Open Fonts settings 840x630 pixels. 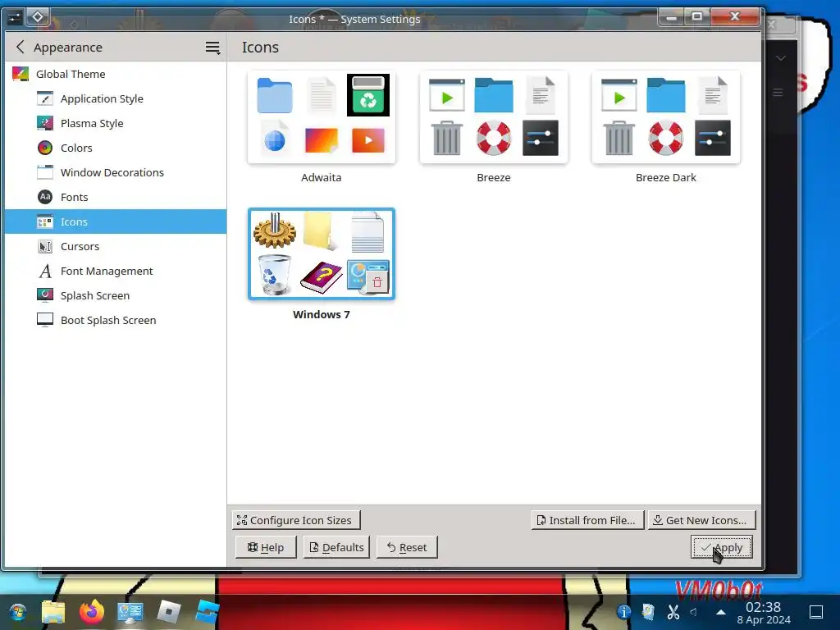tap(116, 197)
